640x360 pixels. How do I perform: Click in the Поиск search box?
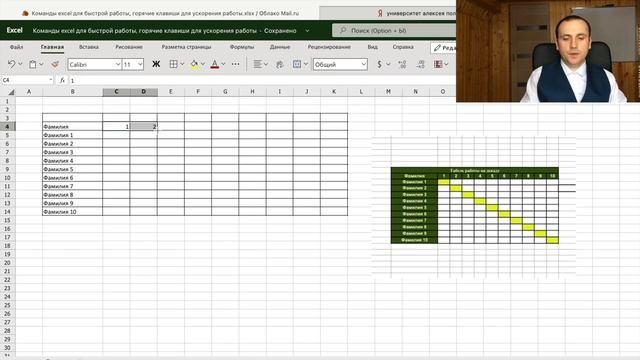394,31
